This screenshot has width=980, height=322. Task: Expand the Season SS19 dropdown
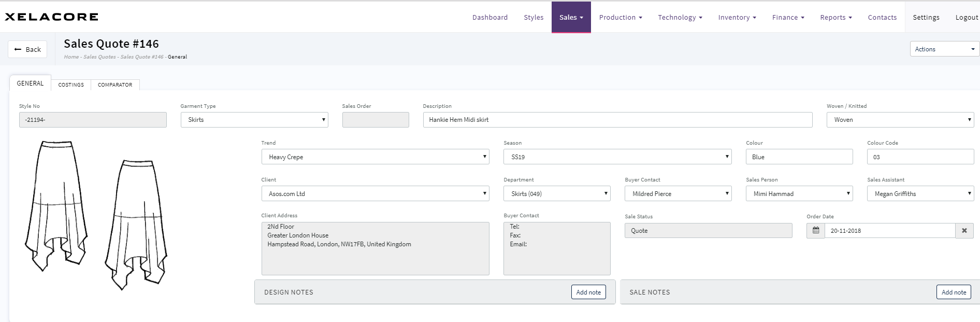(617, 157)
